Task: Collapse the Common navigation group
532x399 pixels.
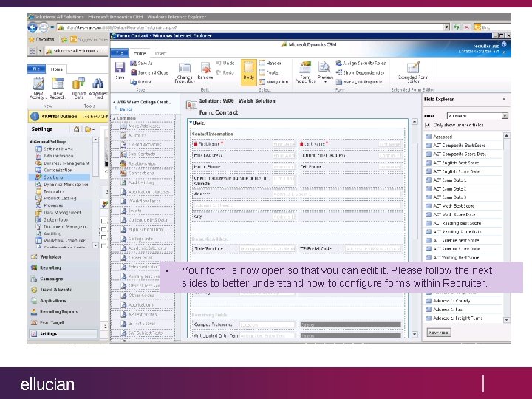Action: (x=115, y=118)
